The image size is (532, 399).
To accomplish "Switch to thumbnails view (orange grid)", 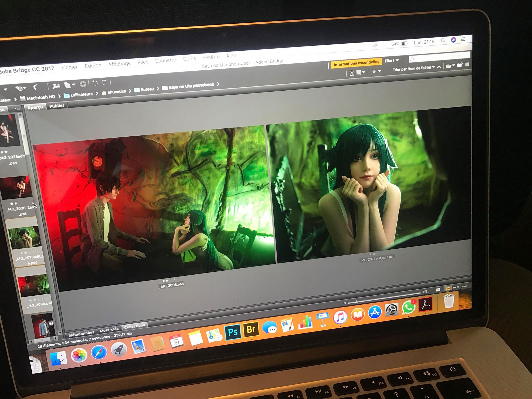I will pyautogui.click(x=448, y=289).
